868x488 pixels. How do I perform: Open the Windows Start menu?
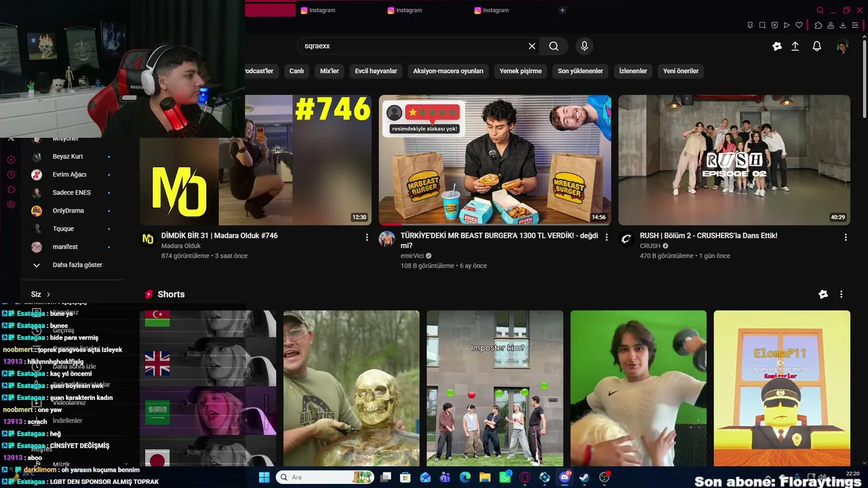pyautogui.click(x=264, y=477)
